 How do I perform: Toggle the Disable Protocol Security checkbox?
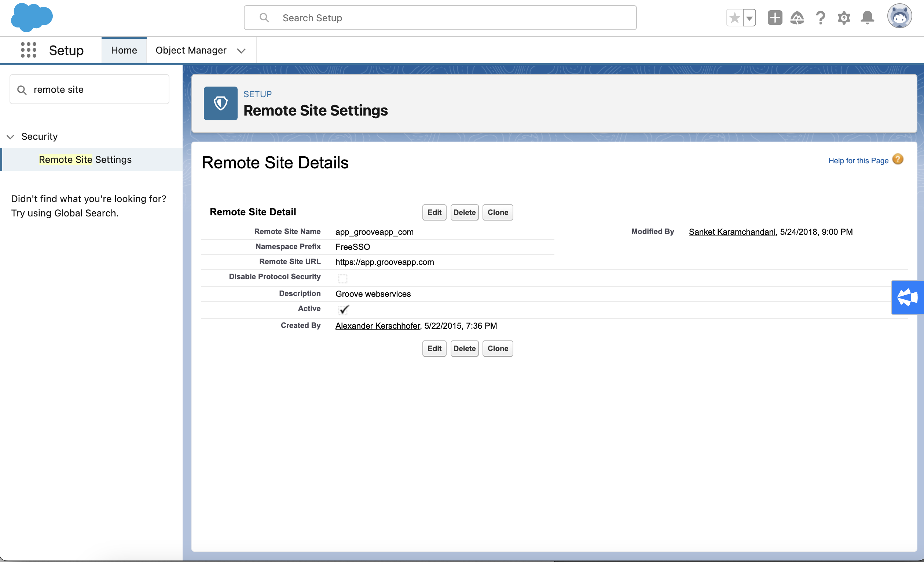pyautogui.click(x=343, y=278)
